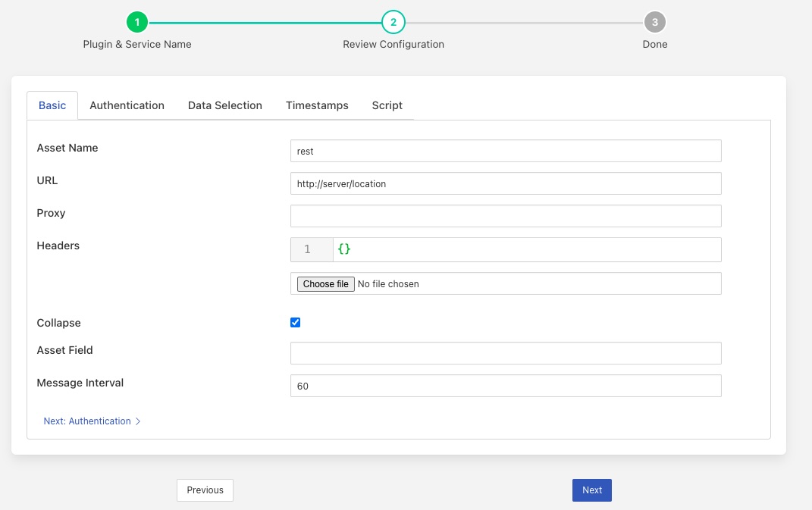Click step 3 Done circle
The width and height of the screenshot is (812, 510).
(x=654, y=23)
